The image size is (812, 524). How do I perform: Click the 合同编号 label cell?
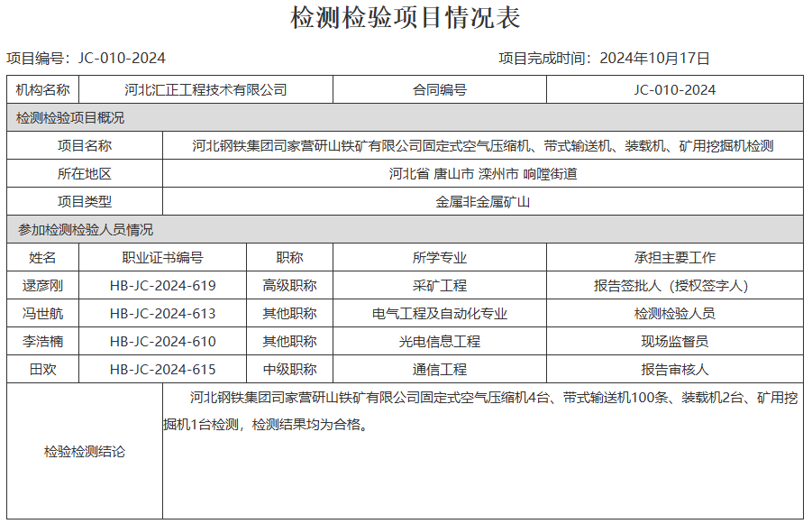tap(440, 89)
